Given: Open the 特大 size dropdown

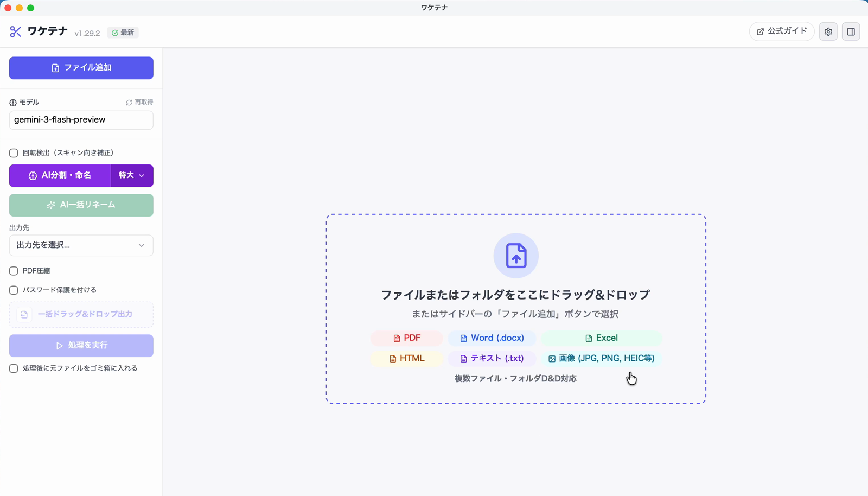Looking at the screenshot, I should click(x=132, y=176).
